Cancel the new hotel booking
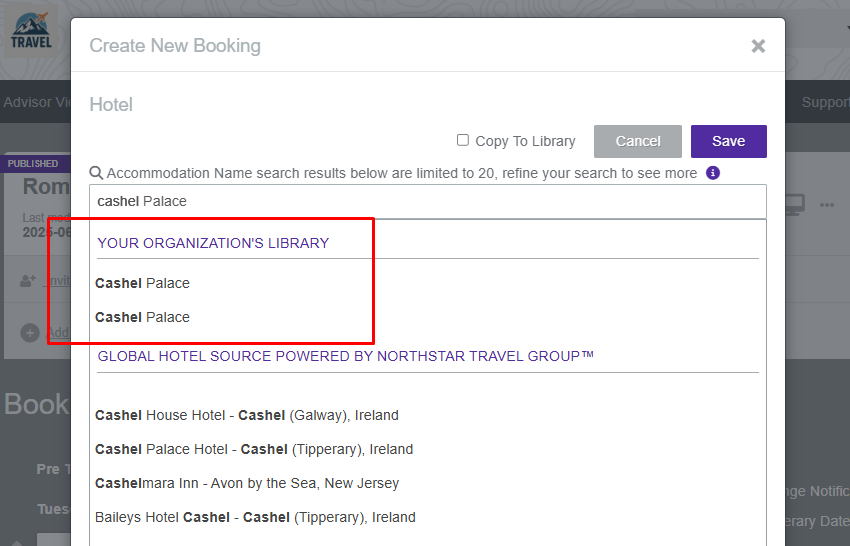The width and height of the screenshot is (850, 546). point(638,142)
